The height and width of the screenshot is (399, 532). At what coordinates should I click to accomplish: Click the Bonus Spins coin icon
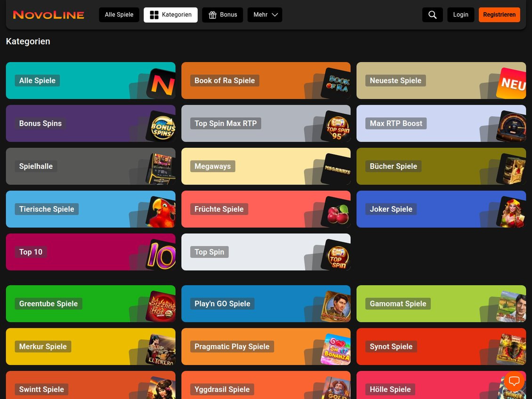coord(161,126)
